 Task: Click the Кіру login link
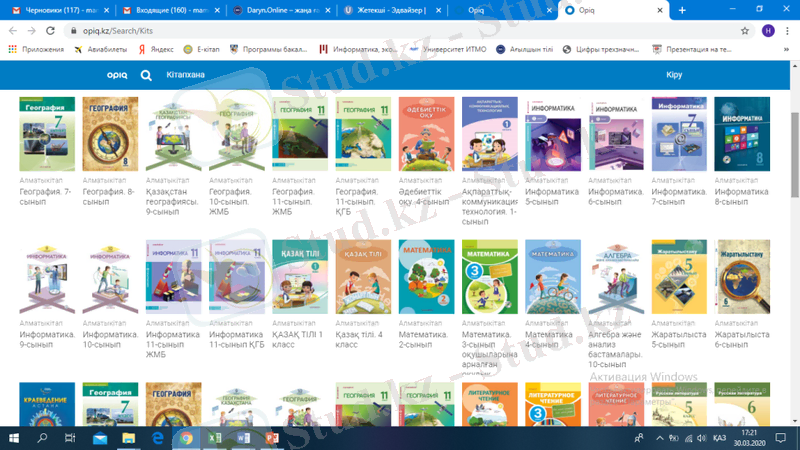click(673, 75)
